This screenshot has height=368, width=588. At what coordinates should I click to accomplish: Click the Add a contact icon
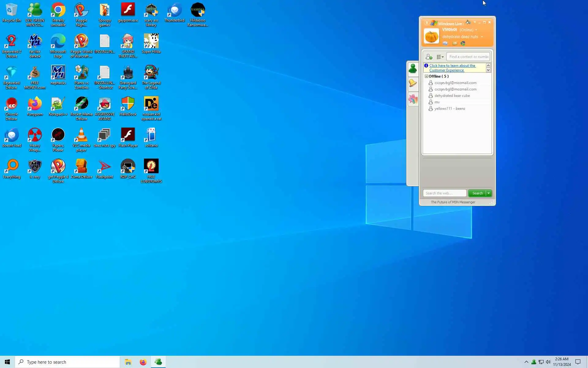429,57
